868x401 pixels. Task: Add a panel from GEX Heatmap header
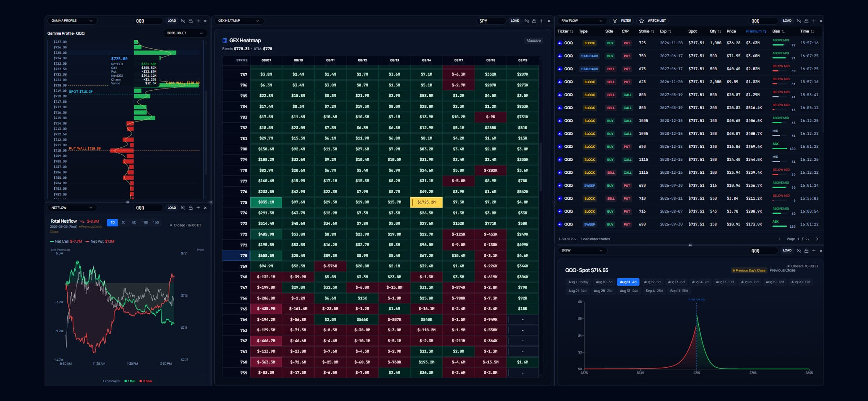(542, 21)
